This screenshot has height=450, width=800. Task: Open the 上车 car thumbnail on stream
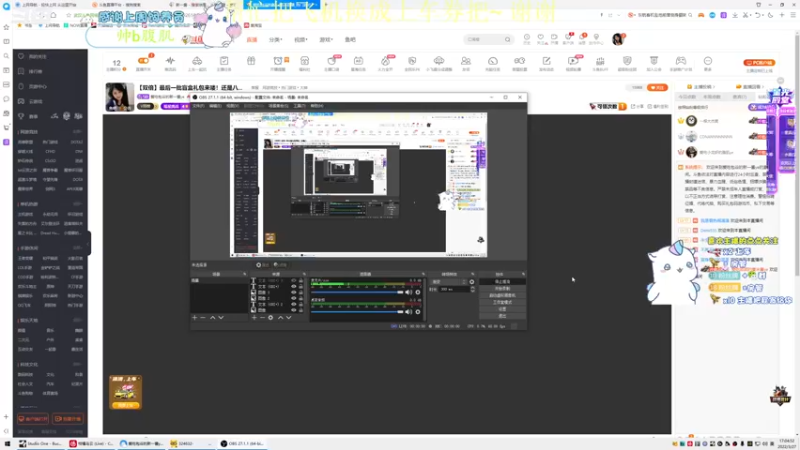[125, 392]
